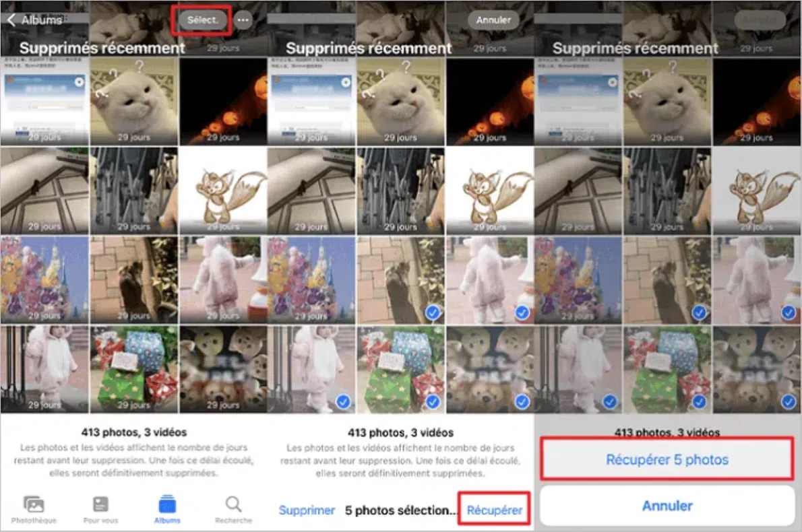The height and width of the screenshot is (532, 802).
Task: Open white cat photo in first screen
Action: pos(134,102)
